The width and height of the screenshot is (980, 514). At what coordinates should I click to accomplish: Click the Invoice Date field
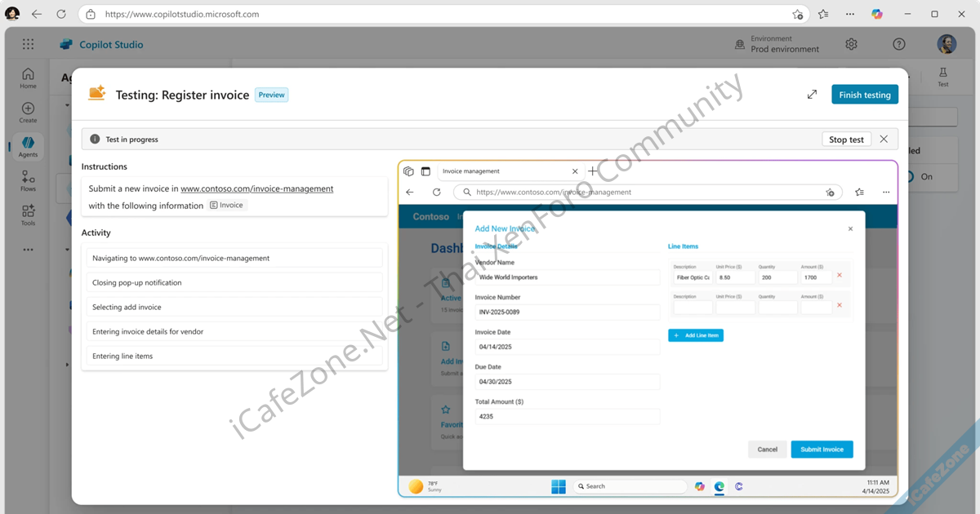[x=568, y=347]
